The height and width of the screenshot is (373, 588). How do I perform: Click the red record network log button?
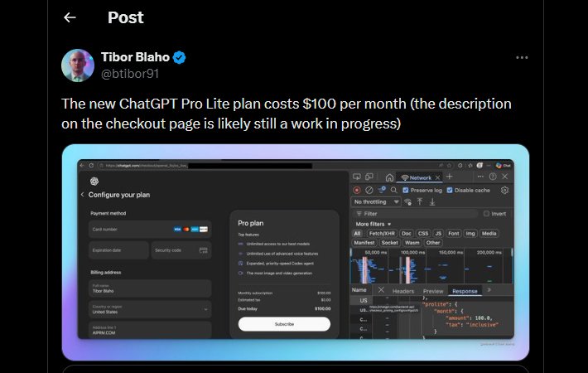(357, 191)
